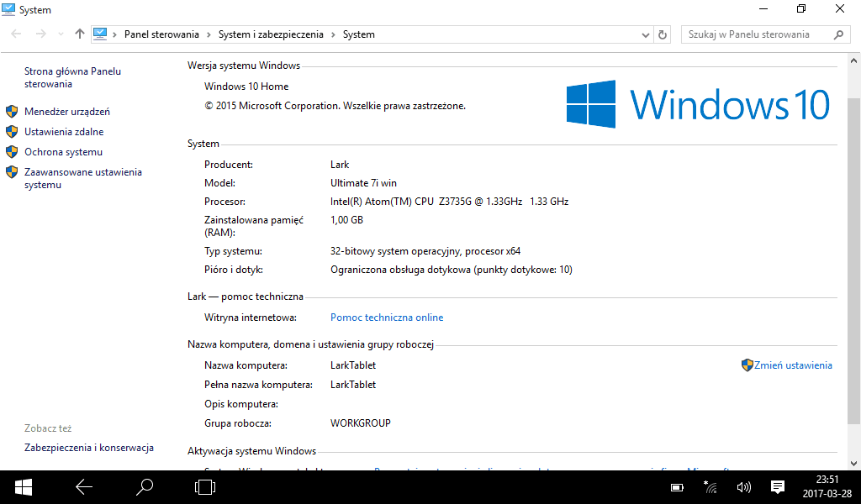Select System i zabezpieczenia breadcrumb
The image size is (861, 504).
271,34
